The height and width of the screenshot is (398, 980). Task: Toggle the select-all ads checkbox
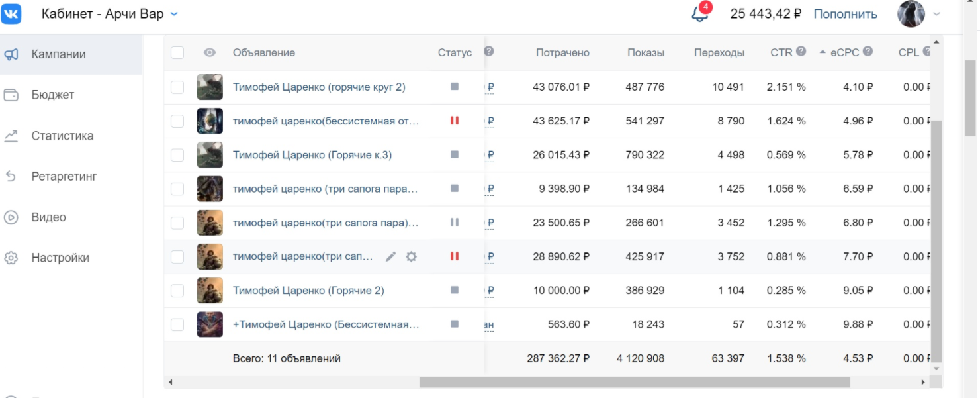point(177,53)
